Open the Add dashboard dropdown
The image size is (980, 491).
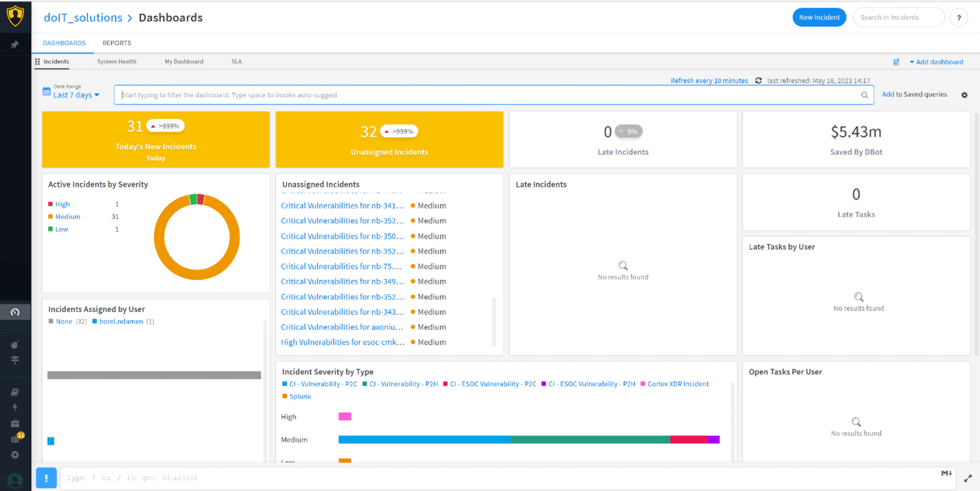(936, 62)
